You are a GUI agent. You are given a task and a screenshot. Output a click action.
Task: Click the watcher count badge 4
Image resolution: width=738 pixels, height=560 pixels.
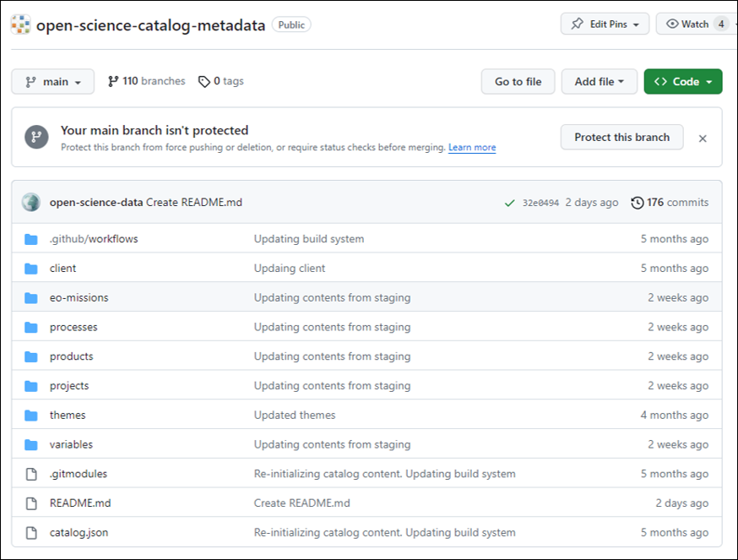(x=721, y=24)
